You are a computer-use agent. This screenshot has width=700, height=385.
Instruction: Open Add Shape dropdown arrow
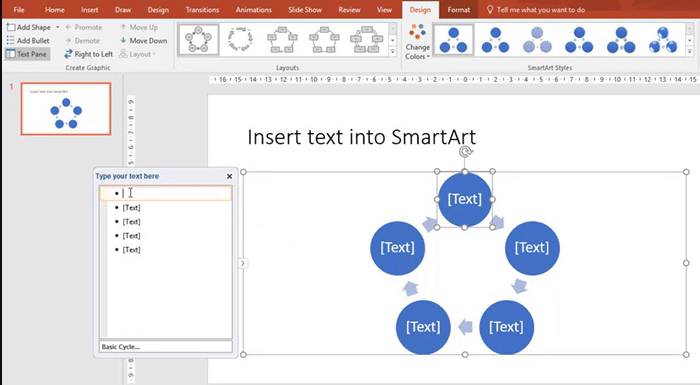pyautogui.click(x=58, y=27)
